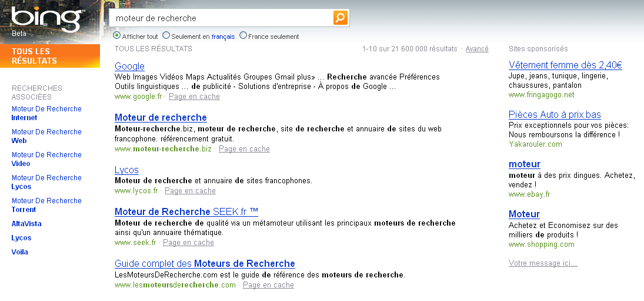View cached page for lesmoteursderecherche.com
644x301 pixels.
(269, 285)
